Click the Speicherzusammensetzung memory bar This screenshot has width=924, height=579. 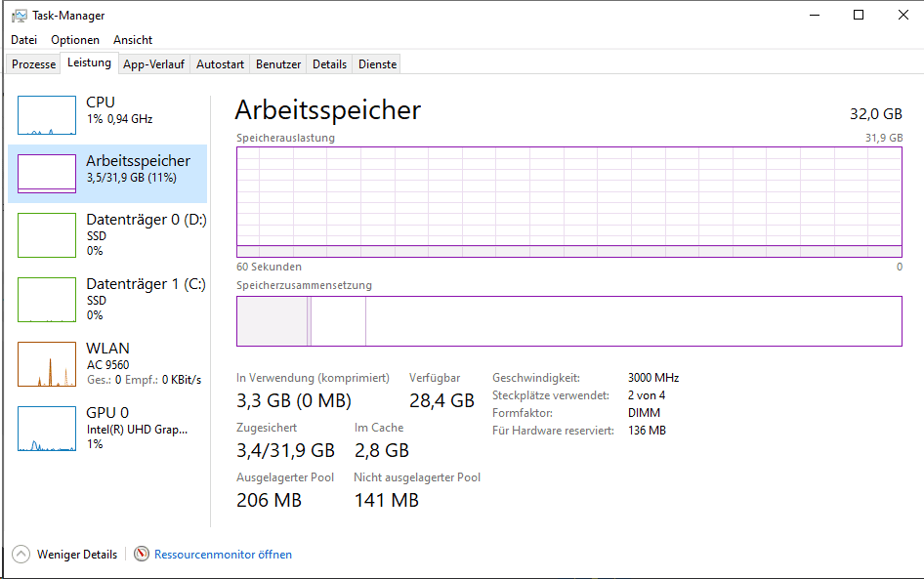[568, 321]
